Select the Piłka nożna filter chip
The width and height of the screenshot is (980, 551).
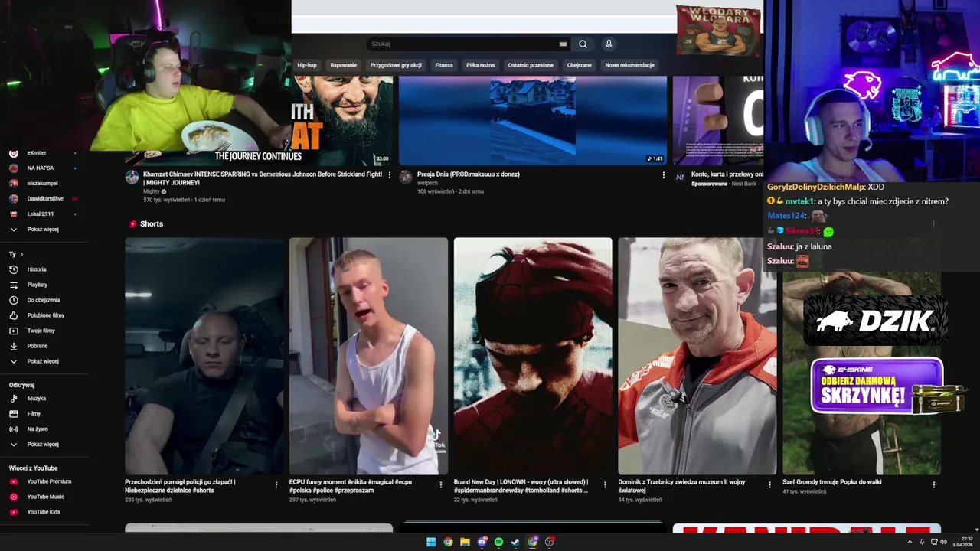point(481,65)
